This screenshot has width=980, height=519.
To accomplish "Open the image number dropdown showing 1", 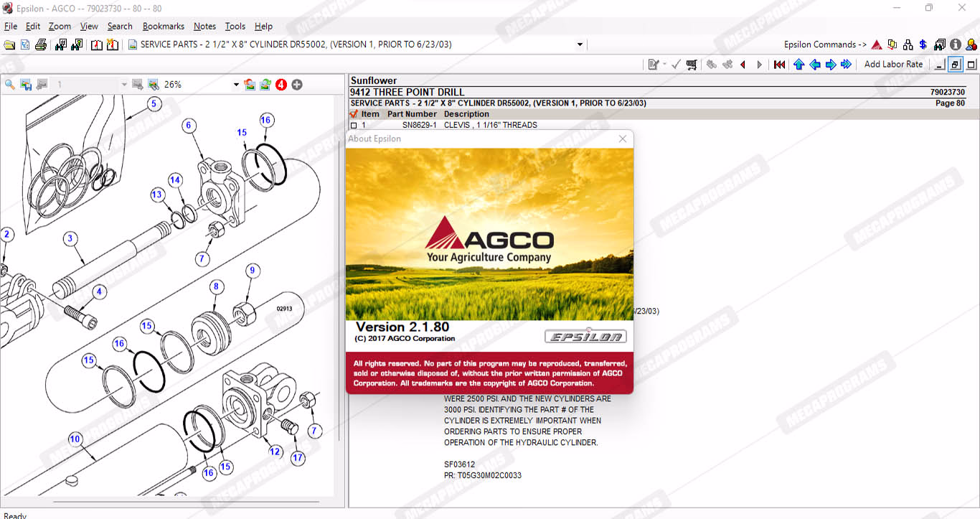I will click(x=123, y=85).
